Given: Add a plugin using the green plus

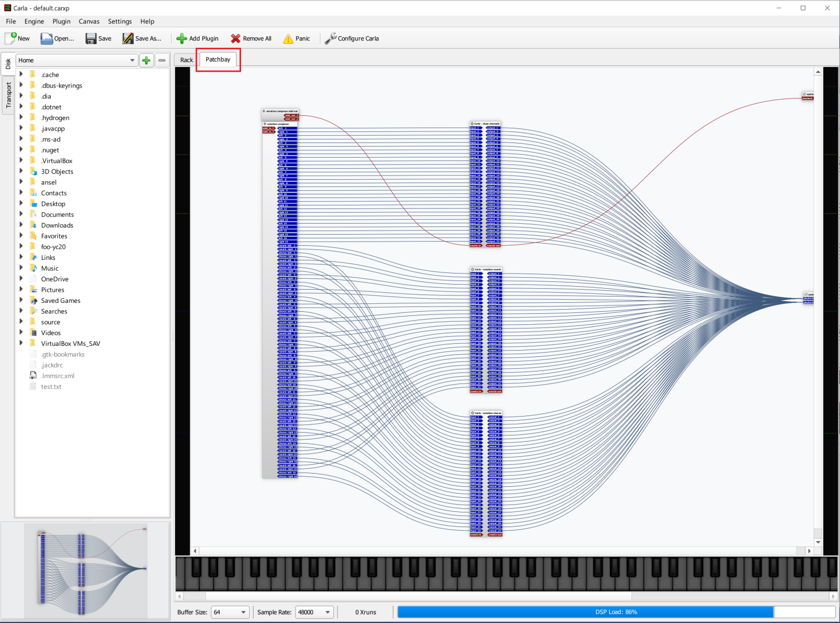Looking at the screenshot, I should point(182,38).
